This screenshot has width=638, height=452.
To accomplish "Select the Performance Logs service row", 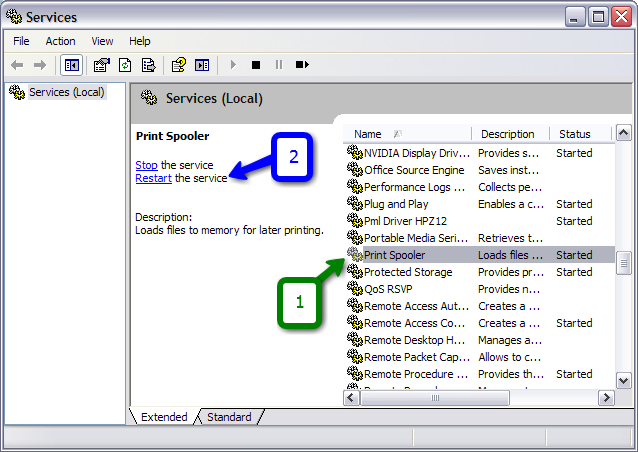I will (x=480, y=187).
